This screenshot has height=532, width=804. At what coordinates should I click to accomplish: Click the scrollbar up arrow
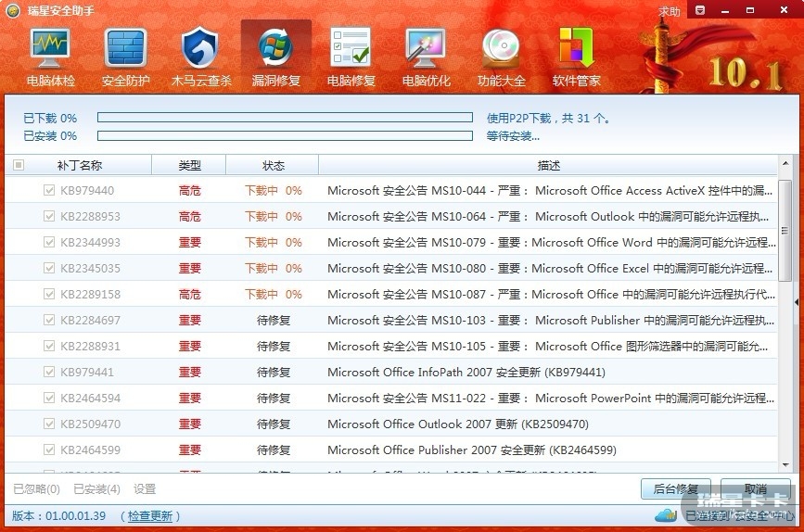click(x=785, y=163)
